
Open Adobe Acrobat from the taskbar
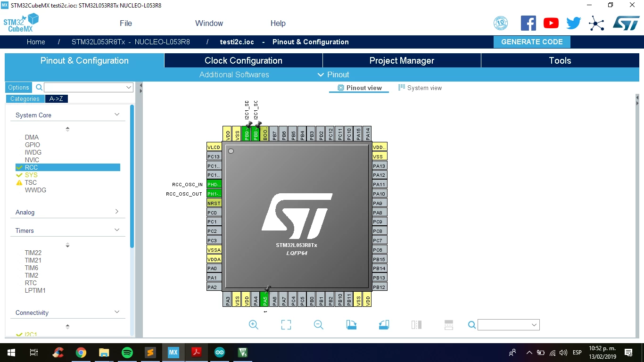[197, 353]
